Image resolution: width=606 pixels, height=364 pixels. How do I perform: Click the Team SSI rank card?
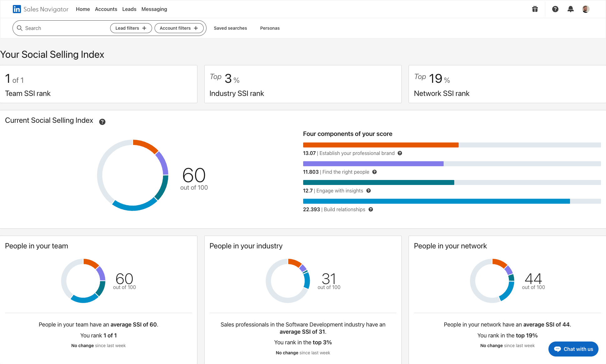pos(99,84)
